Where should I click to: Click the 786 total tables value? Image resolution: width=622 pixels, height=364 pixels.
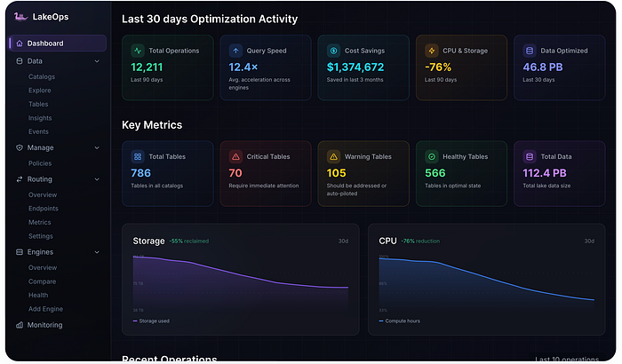pos(140,173)
